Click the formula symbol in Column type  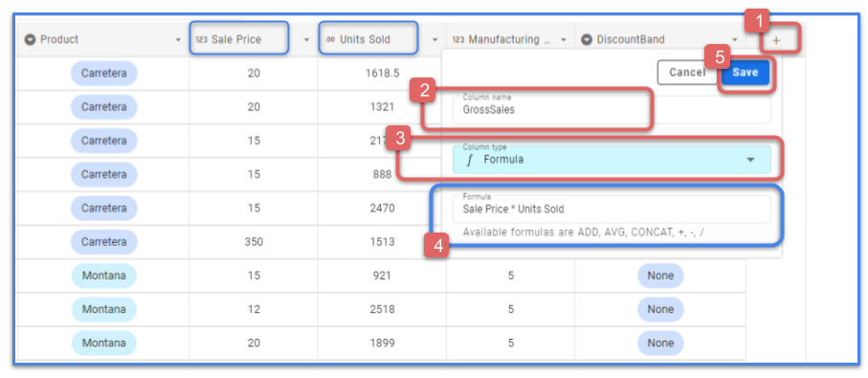471,160
